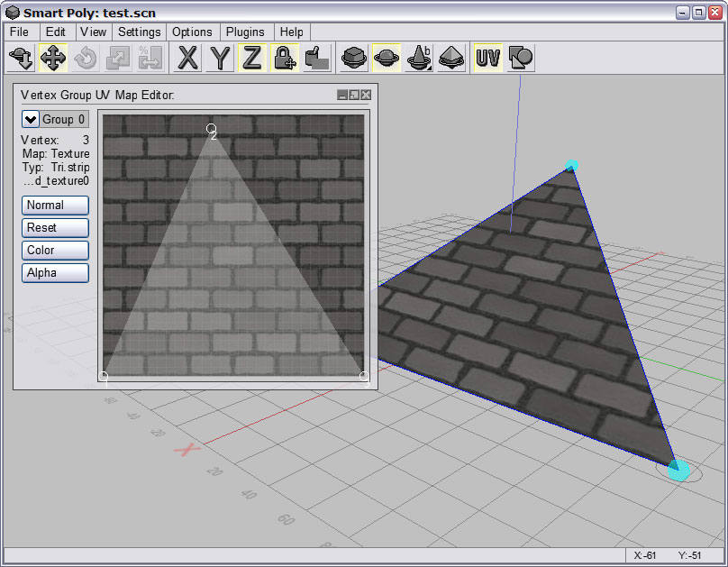Toggle the X axis constraint button
The width and height of the screenshot is (728, 567).
coord(187,59)
